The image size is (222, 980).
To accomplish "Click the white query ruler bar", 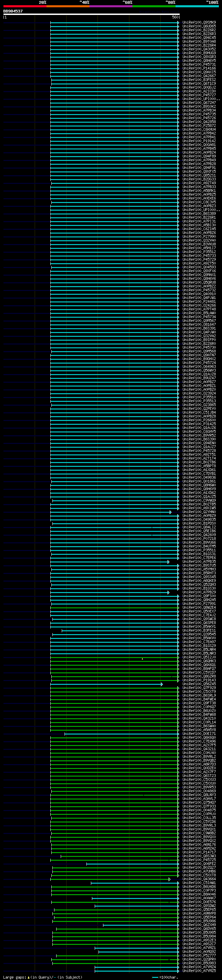I will tap(92, 14).
